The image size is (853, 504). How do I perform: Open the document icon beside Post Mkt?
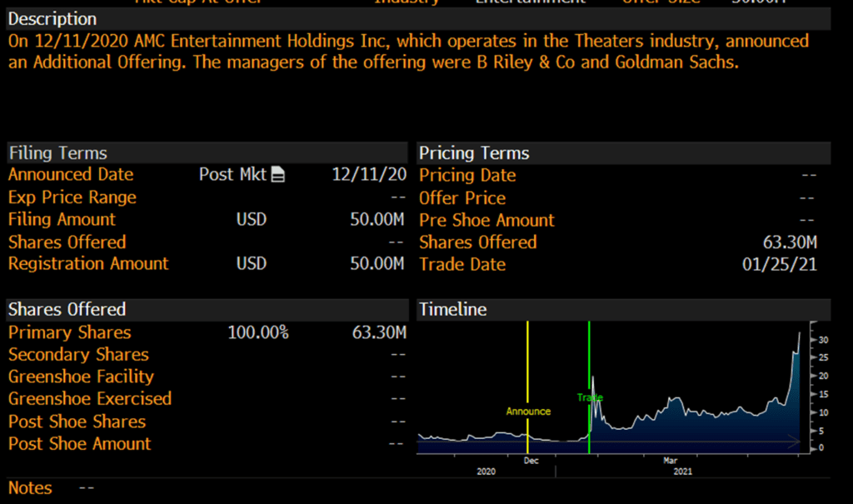point(278,175)
